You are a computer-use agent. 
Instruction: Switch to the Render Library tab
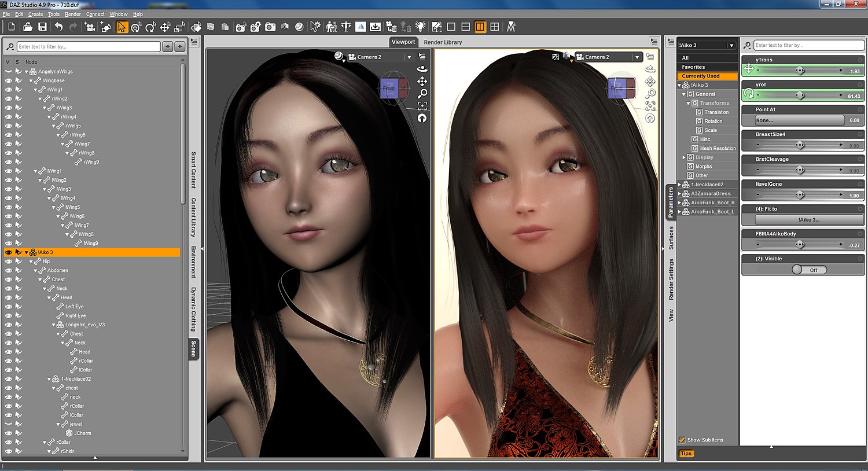(x=444, y=42)
